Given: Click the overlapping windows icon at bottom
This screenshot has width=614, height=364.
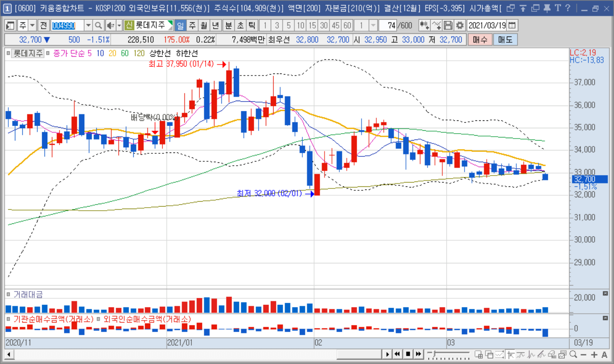Looking at the screenshot, I should 489,354.
